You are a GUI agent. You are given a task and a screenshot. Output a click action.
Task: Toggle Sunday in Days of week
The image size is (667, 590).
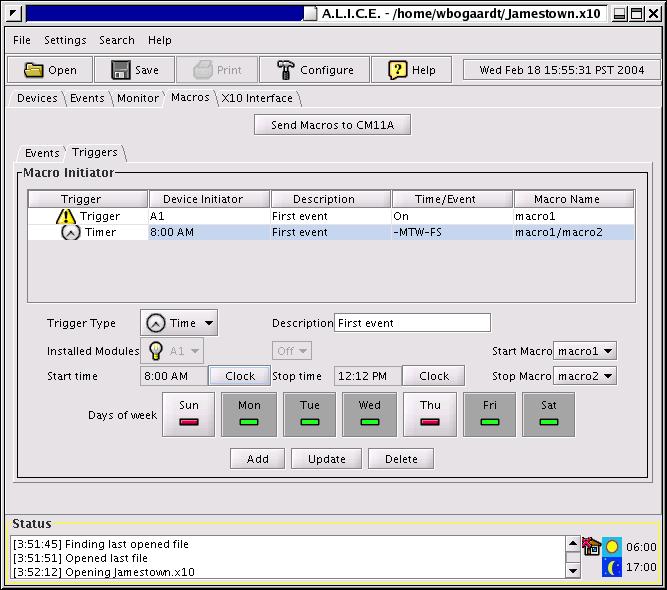click(188, 414)
